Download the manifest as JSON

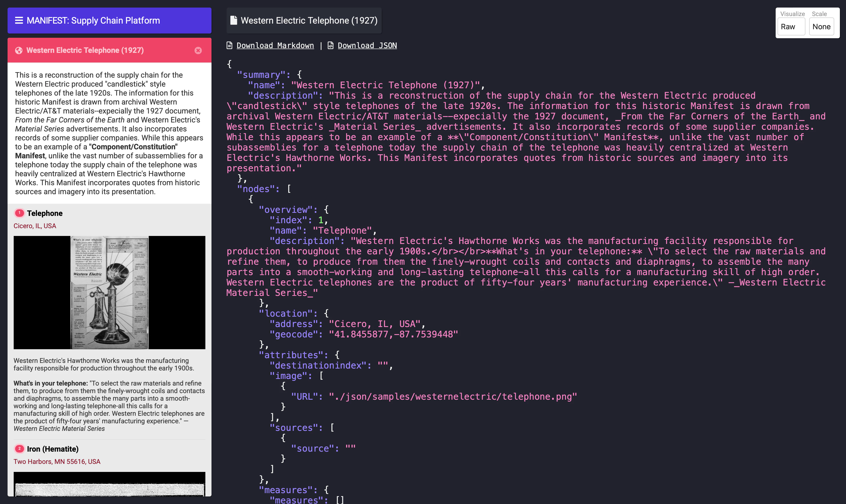pyautogui.click(x=367, y=46)
